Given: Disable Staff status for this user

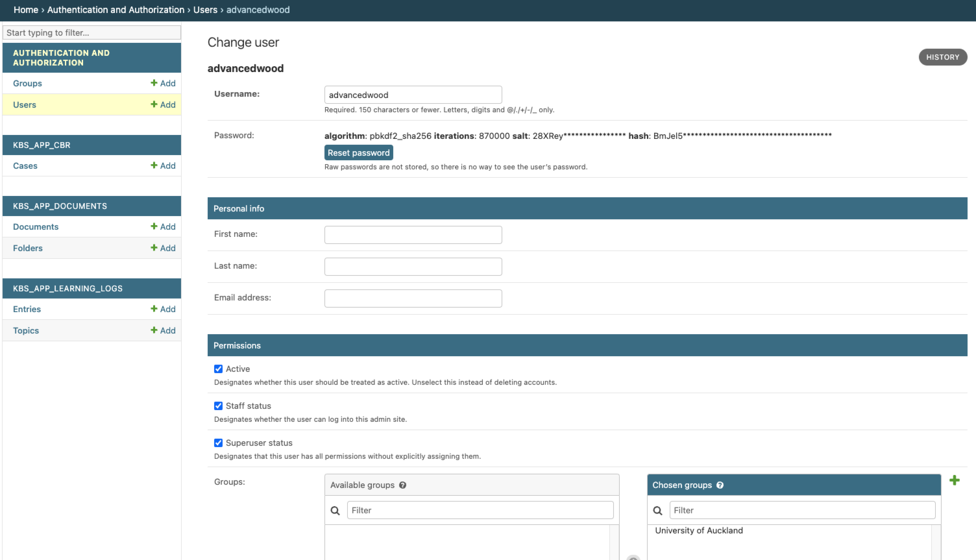Looking at the screenshot, I should coord(218,406).
